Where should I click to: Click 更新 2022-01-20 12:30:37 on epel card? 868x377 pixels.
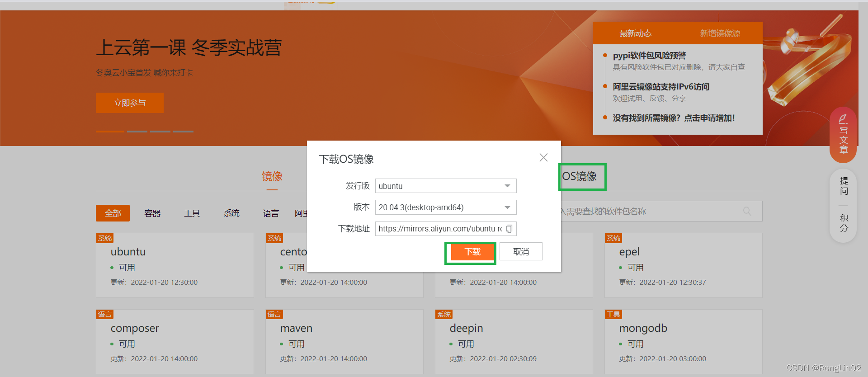(x=662, y=282)
